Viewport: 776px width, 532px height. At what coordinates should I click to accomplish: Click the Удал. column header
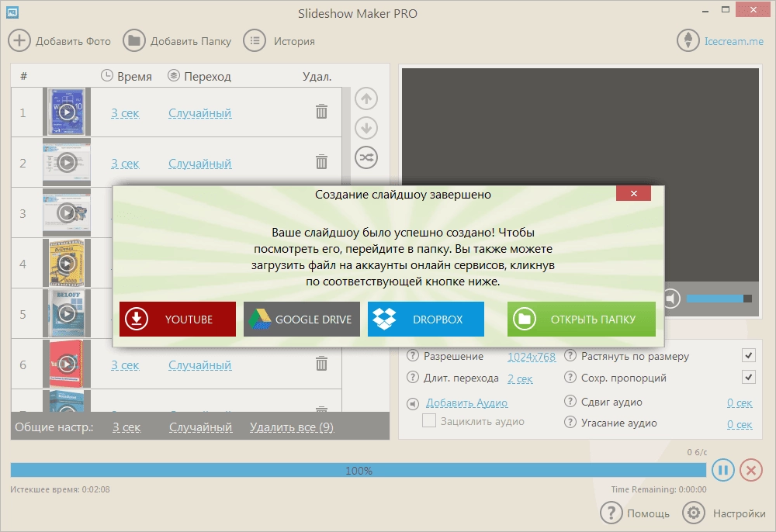[317, 77]
